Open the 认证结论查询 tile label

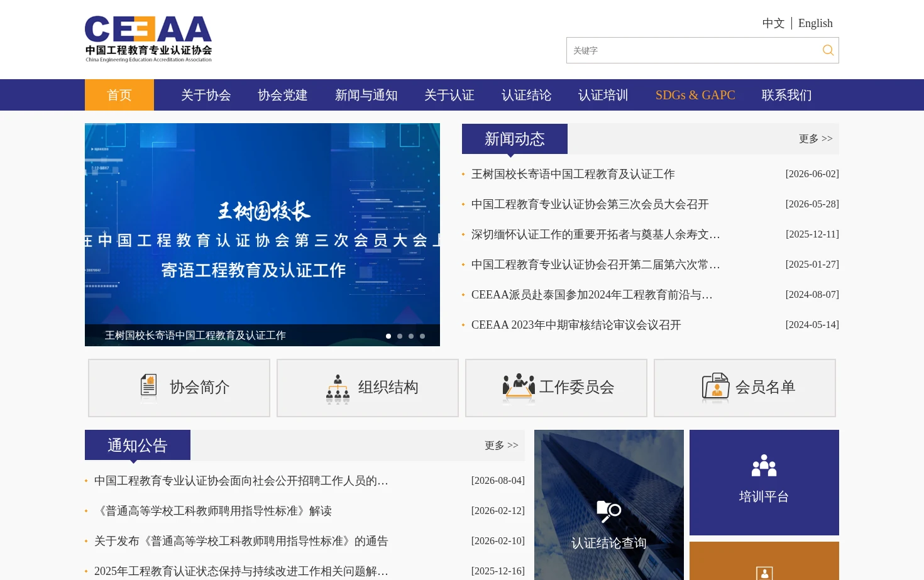(608, 543)
